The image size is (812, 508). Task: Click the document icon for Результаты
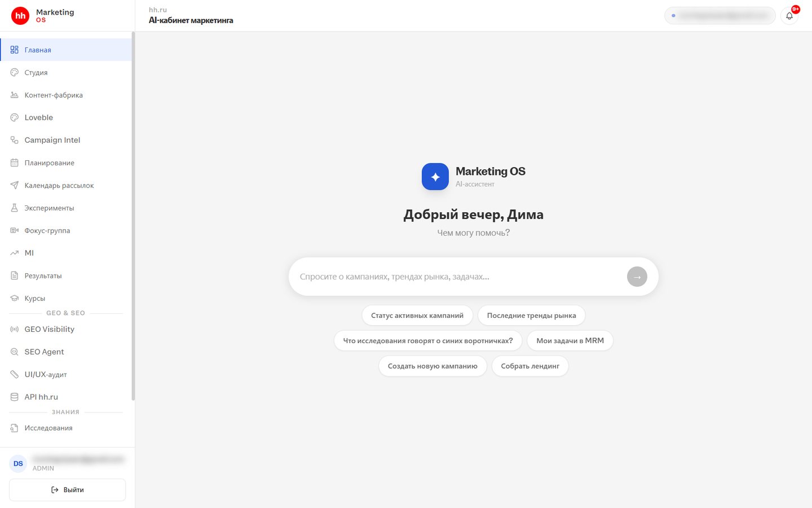[15, 275]
